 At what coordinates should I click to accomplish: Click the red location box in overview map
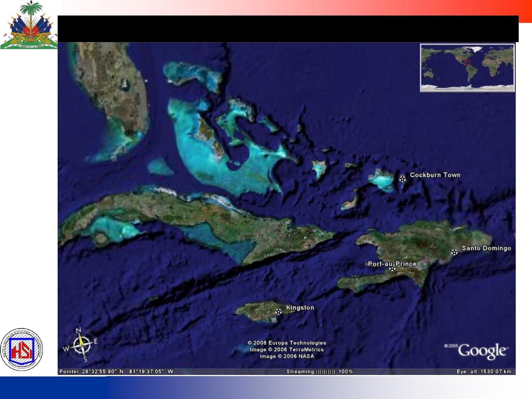point(468,62)
